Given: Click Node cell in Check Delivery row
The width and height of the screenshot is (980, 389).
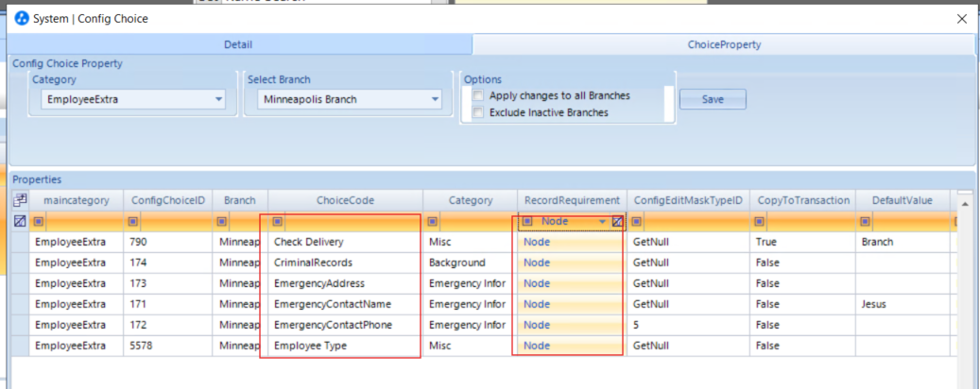Looking at the screenshot, I should (x=572, y=242).
